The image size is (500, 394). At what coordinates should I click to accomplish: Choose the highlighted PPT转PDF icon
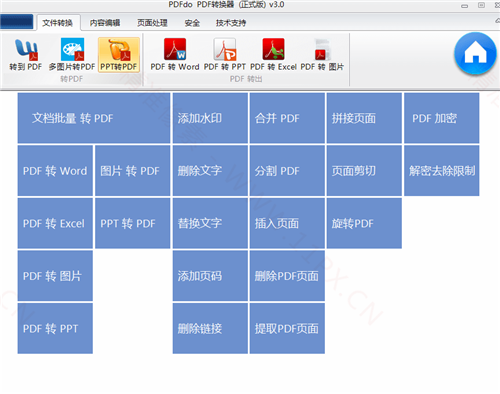(x=119, y=55)
